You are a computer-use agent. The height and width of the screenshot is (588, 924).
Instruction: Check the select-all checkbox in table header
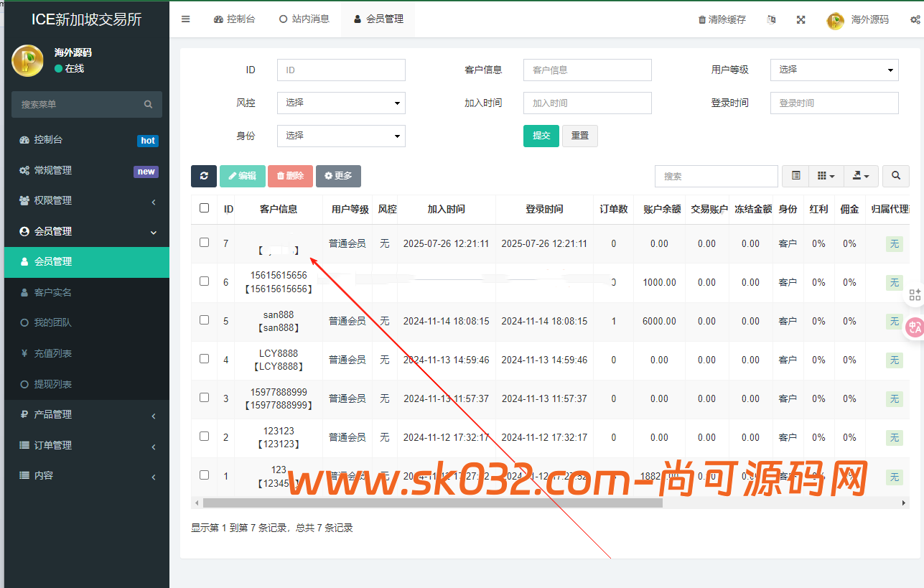tap(205, 209)
